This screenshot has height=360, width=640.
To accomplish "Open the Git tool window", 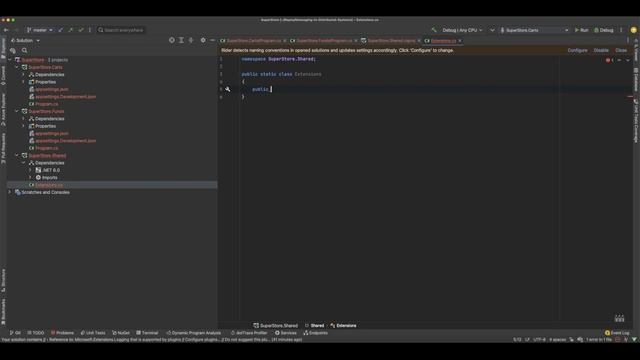I will [x=15, y=333].
